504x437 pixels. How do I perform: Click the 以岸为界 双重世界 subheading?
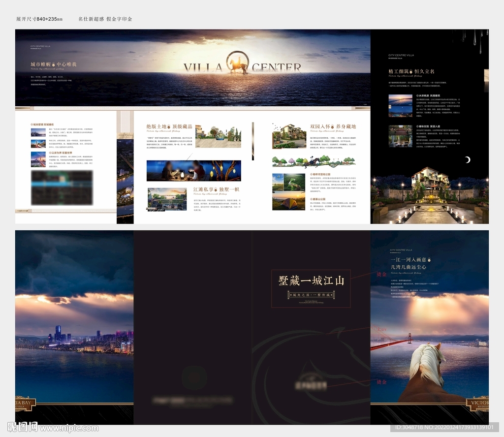click(x=61, y=153)
